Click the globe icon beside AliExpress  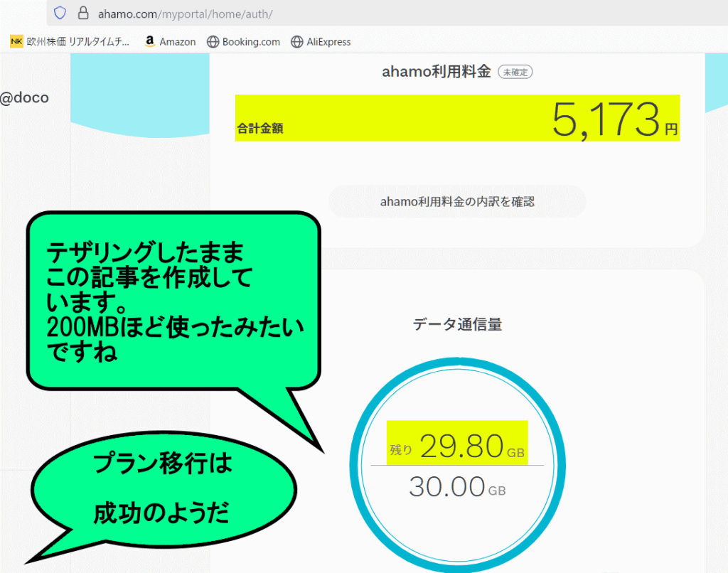pyautogui.click(x=296, y=42)
